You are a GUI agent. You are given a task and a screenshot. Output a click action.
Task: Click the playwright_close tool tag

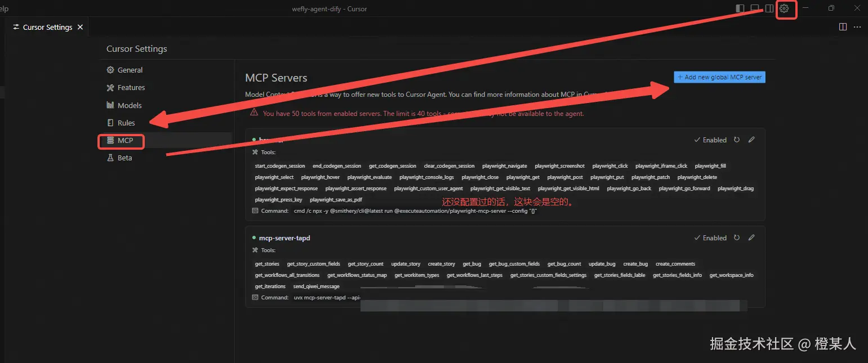480,177
